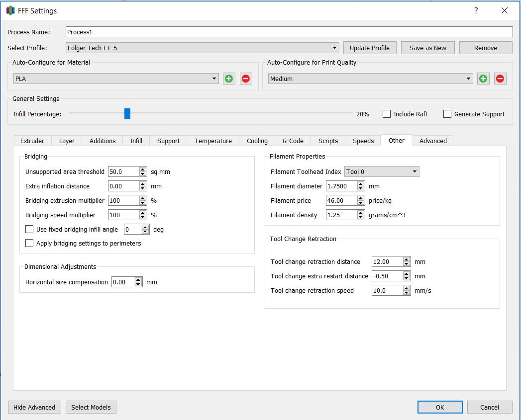Enable the Include Raft checkbox
521x420 pixels.
pyautogui.click(x=387, y=114)
